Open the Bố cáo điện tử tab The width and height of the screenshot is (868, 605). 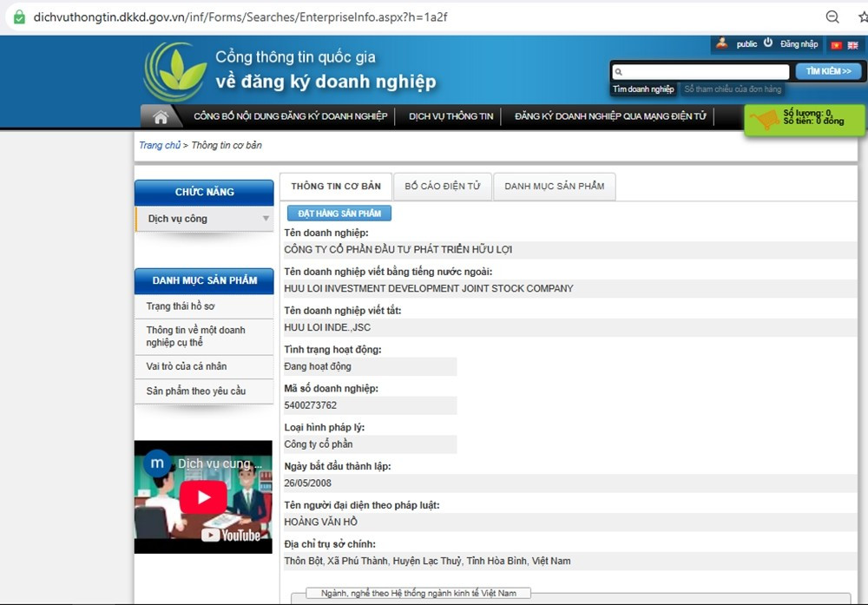click(442, 187)
